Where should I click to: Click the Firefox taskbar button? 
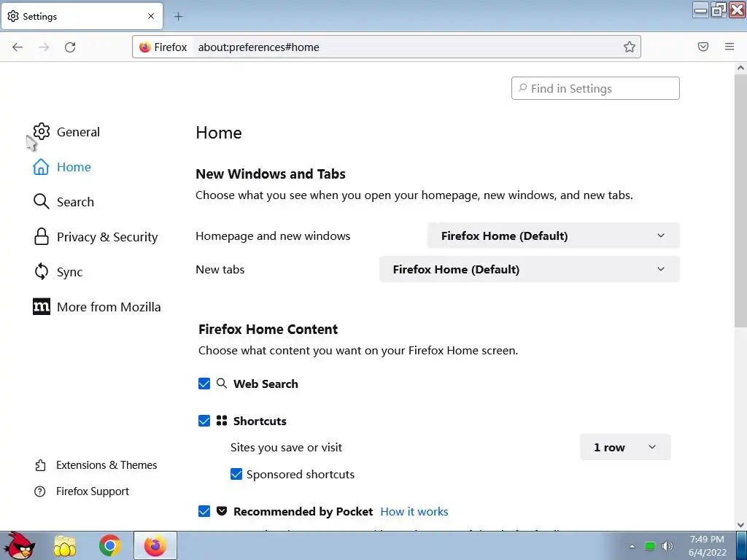155,545
